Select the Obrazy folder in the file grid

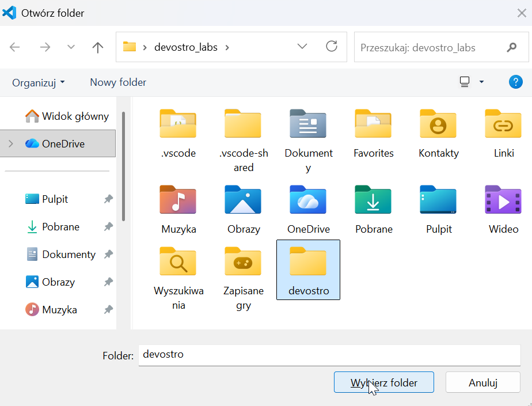(244, 209)
